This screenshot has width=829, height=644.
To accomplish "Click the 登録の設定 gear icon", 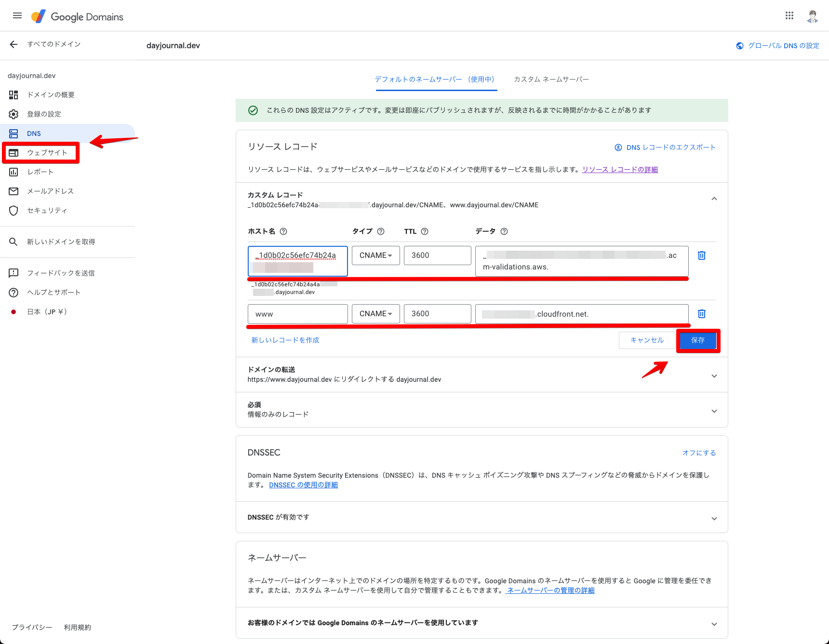I will click(13, 114).
